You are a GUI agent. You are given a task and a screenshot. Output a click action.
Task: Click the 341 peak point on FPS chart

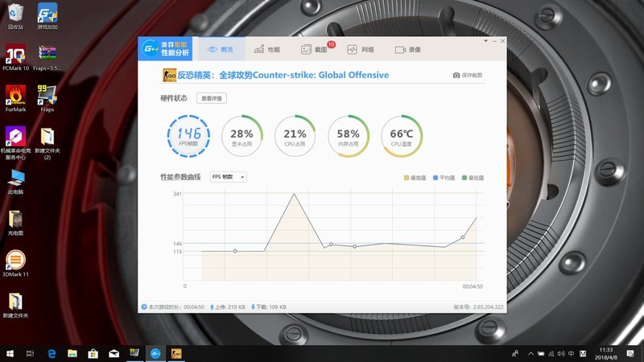(x=294, y=194)
